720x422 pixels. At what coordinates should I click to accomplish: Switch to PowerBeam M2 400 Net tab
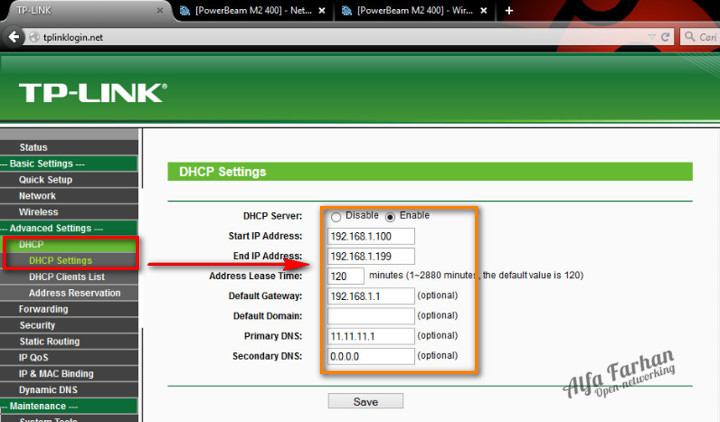[x=253, y=11]
